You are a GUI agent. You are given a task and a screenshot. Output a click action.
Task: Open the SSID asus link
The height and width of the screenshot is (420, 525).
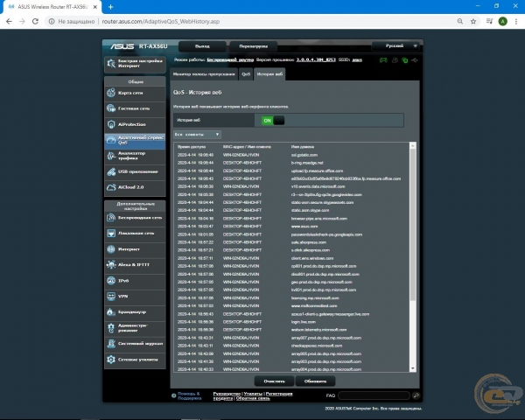[x=357, y=60]
